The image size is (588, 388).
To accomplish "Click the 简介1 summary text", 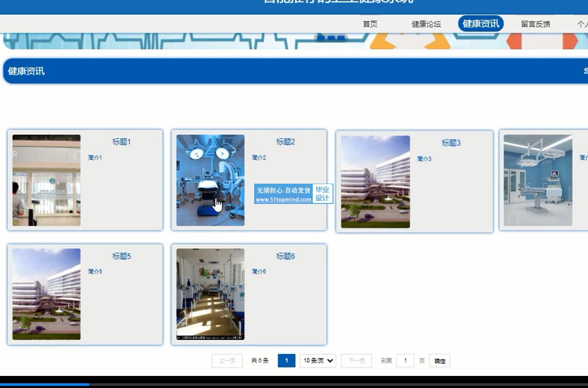I will [x=95, y=158].
